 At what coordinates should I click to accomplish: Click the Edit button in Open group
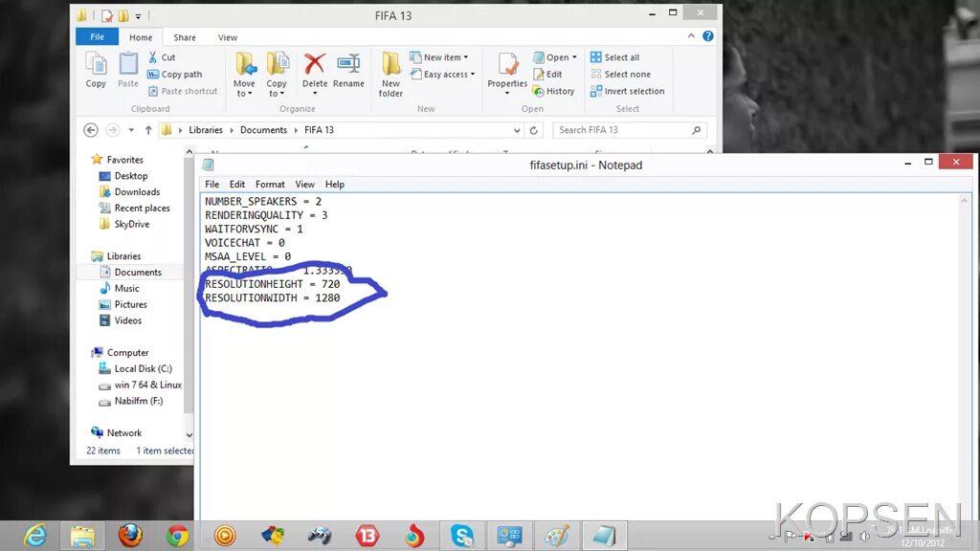[x=547, y=74]
